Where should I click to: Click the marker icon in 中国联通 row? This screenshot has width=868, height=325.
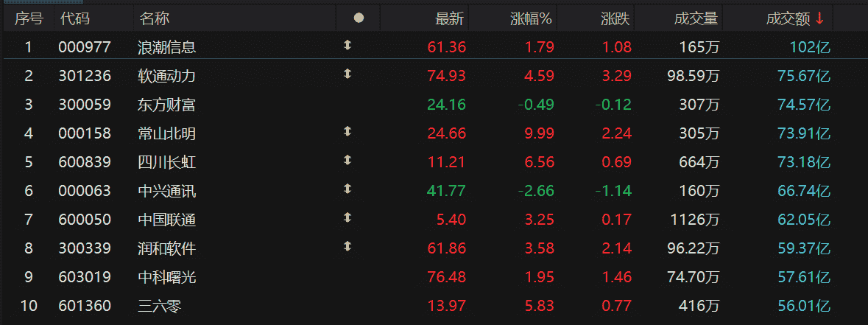coord(347,218)
